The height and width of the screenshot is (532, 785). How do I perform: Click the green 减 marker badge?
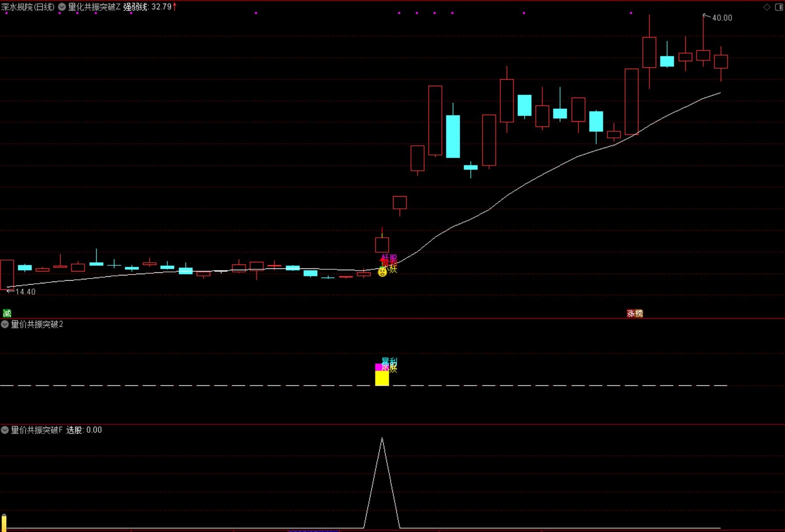point(7,313)
